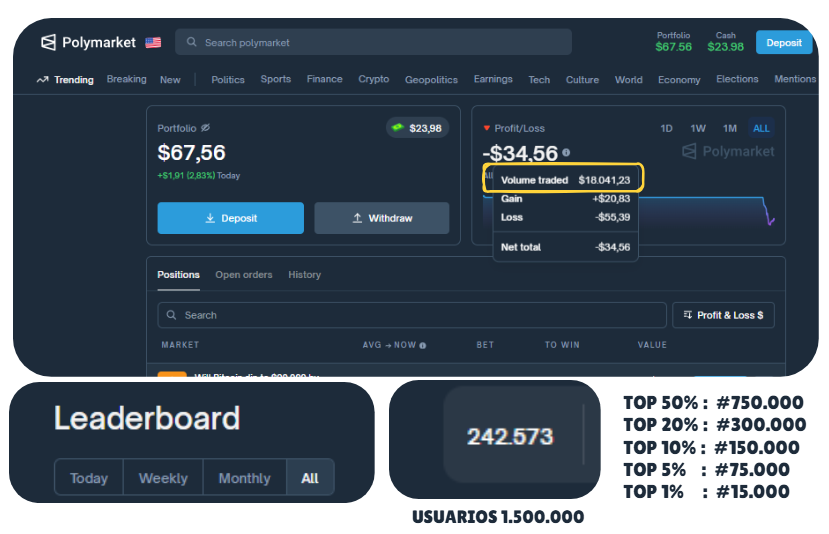Select the Monthly leaderboard filter
This screenshot has width=829, height=534.
(244, 477)
